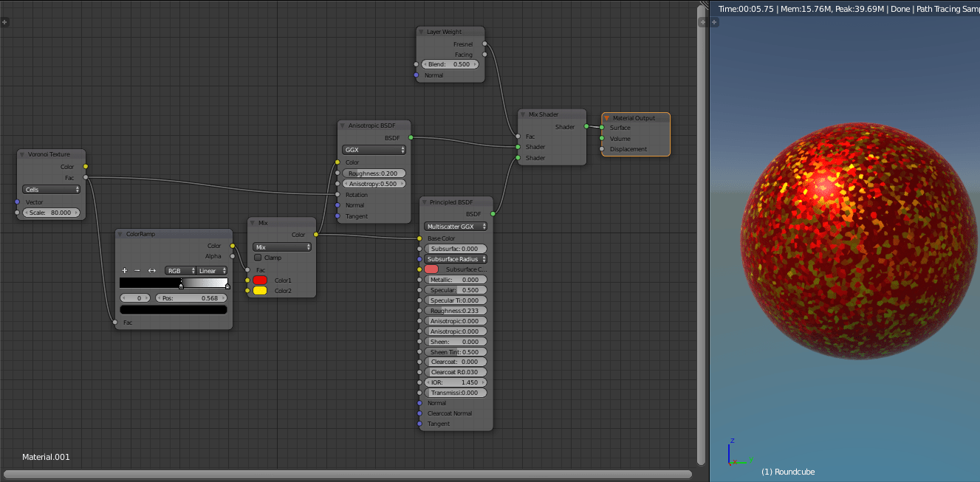Collapse the Material Output node triangle
The height and width of the screenshot is (482, 980).
click(x=607, y=118)
